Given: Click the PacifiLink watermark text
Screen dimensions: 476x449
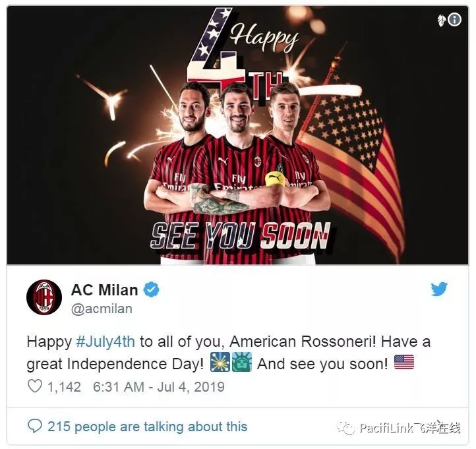Looking at the screenshot, I should 411,428.
